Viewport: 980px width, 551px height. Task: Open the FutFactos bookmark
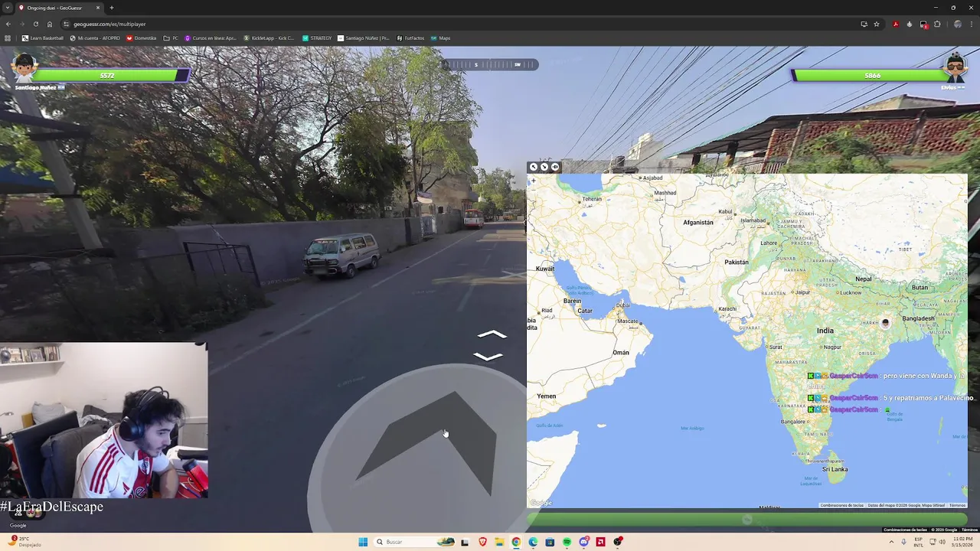click(x=410, y=38)
